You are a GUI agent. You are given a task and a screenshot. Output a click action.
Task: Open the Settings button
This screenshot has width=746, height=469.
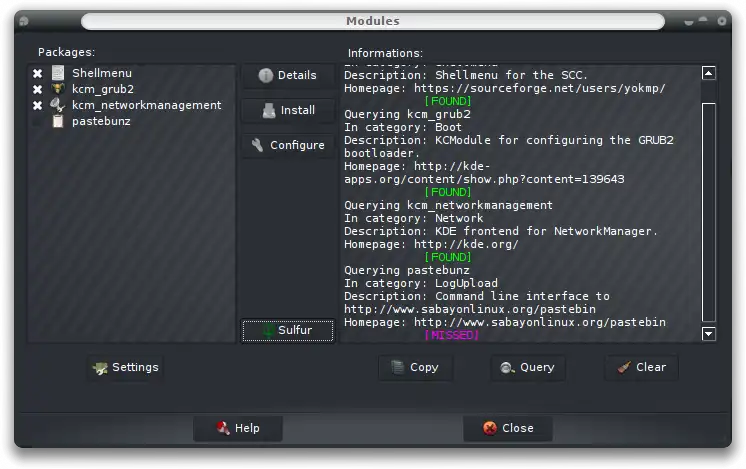pos(126,367)
